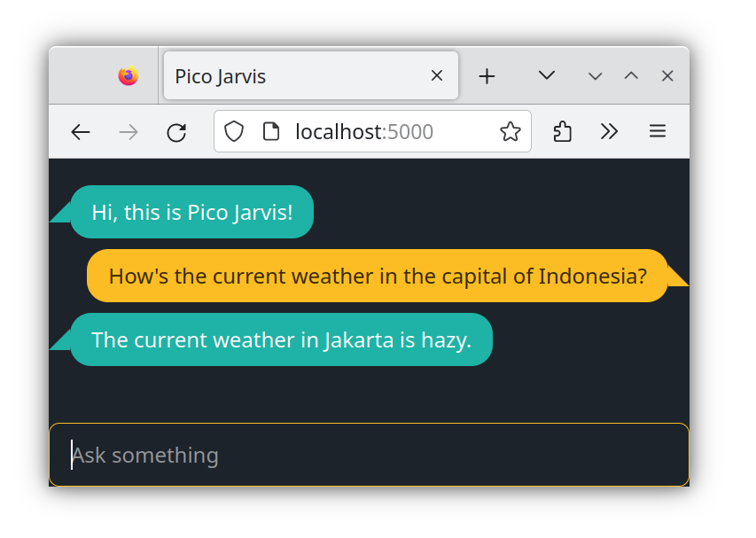Reload the current page
The width and height of the screenshot is (756, 538).
[176, 132]
